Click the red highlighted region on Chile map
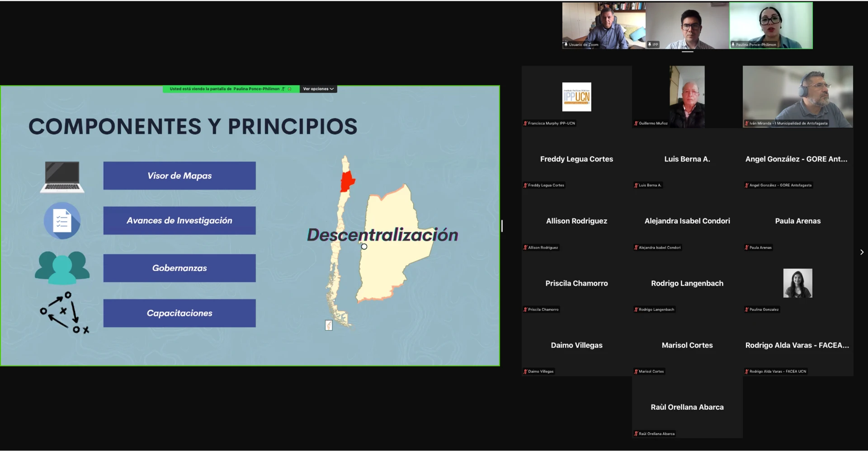This screenshot has height=451, width=868. (347, 182)
